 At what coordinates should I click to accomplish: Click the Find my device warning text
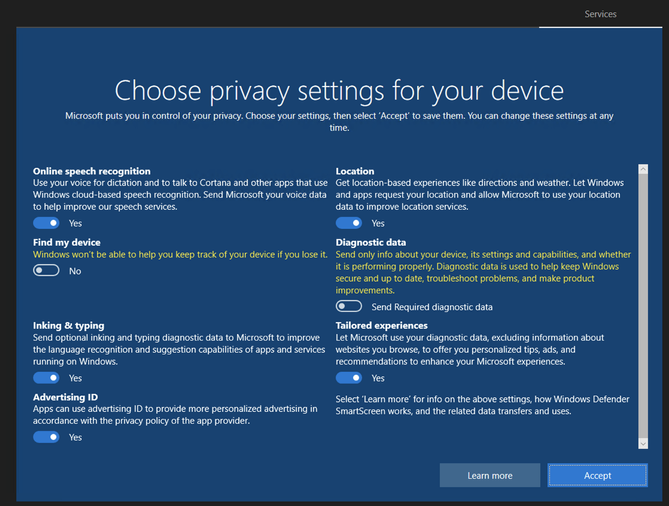[180, 255]
